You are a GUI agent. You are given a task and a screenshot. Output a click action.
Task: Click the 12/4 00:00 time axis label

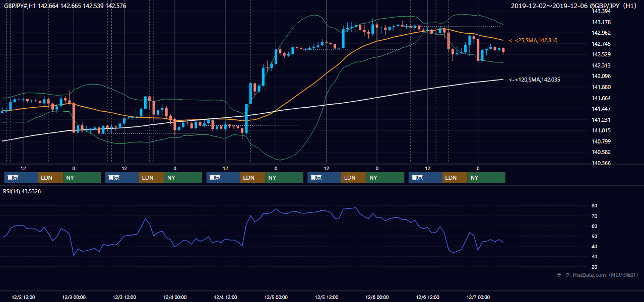point(175,297)
